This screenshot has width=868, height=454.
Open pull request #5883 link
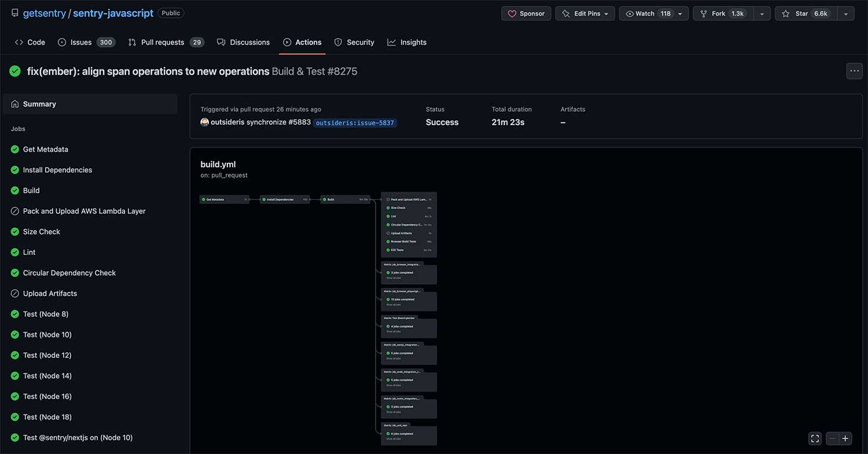(299, 122)
